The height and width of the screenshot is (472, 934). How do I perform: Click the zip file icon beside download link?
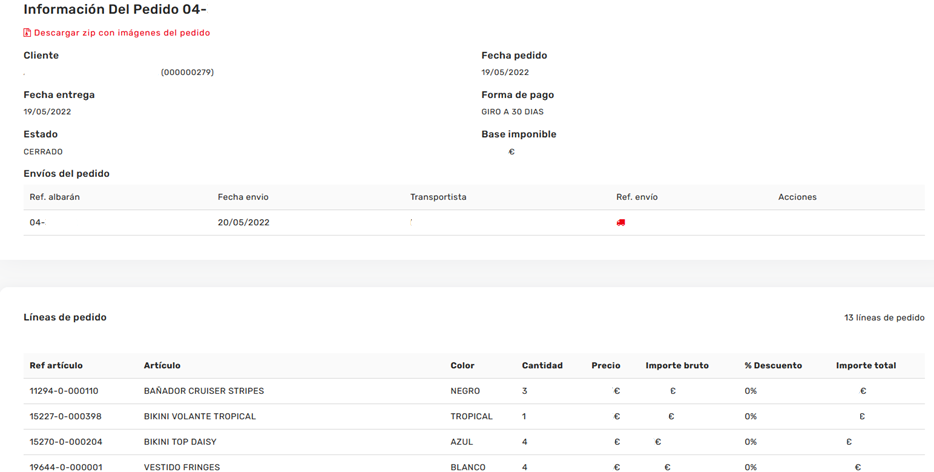point(27,33)
